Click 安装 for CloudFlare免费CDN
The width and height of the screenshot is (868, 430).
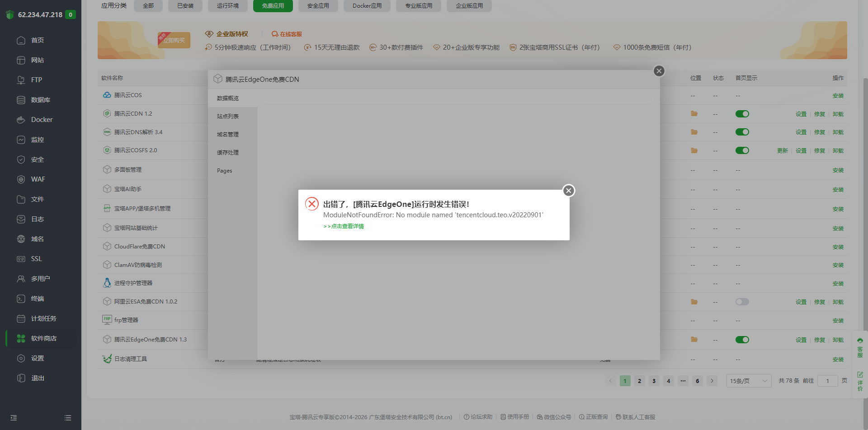click(839, 246)
